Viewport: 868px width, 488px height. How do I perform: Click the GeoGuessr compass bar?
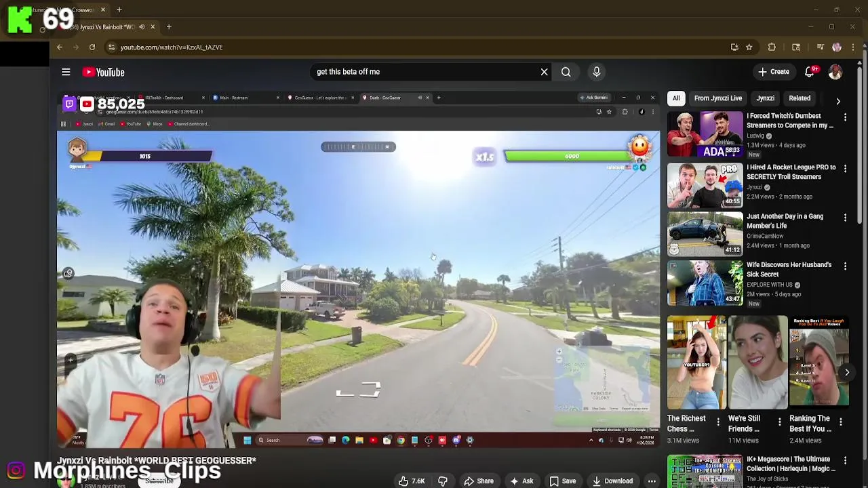(x=358, y=146)
